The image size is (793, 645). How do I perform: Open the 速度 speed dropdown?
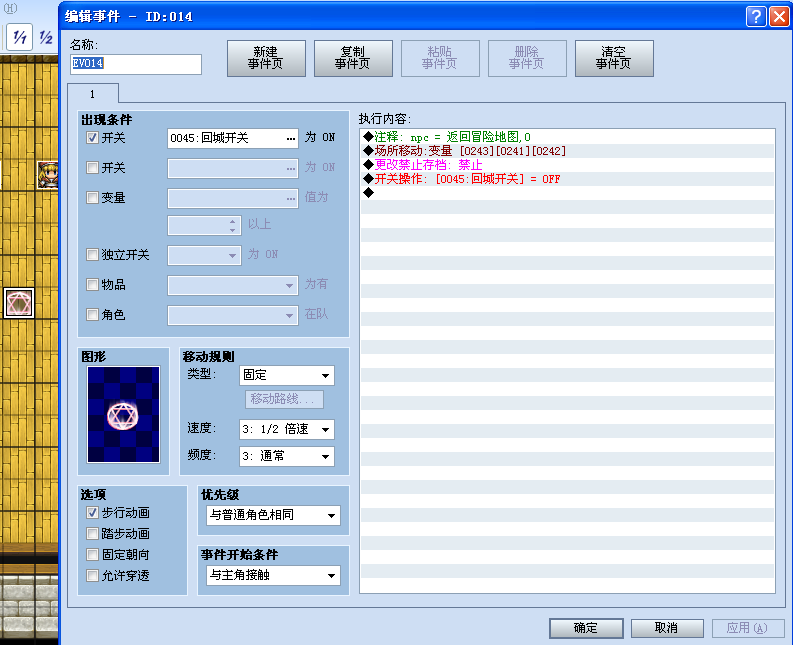pyautogui.click(x=286, y=429)
